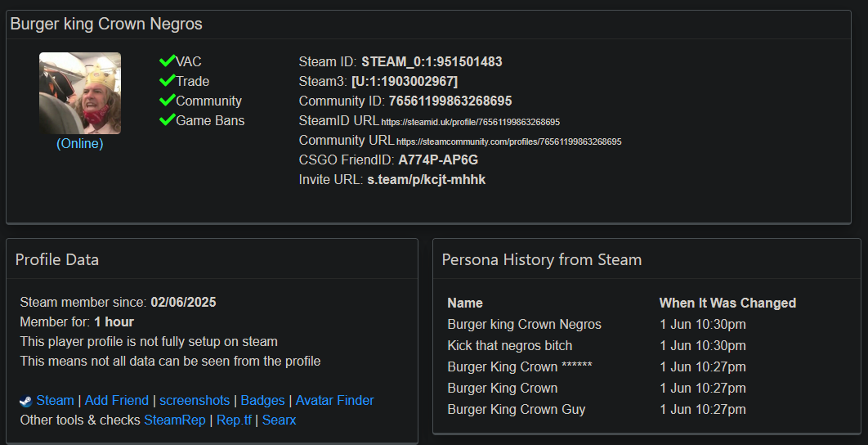Screen dimensions: 868x445
Task: Open the profile avatar image
Action: pyautogui.click(x=80, y=93)
